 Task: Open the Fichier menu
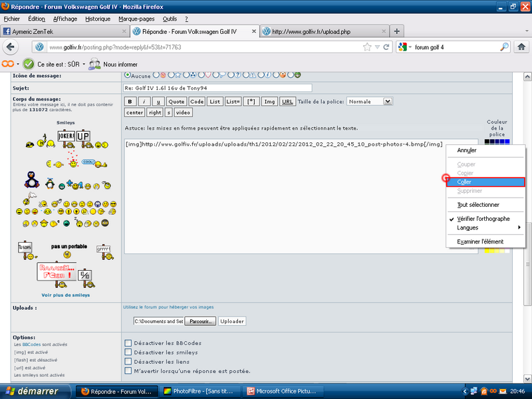coord(12,19)
